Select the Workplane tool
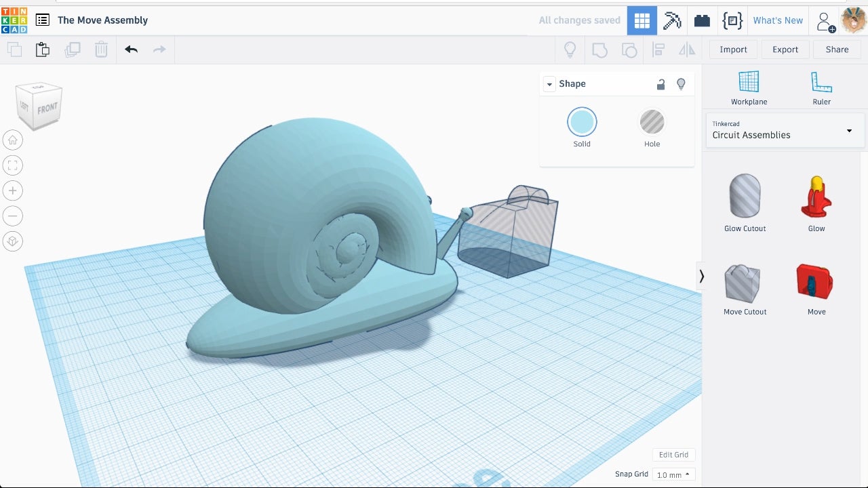 (749, 88)
